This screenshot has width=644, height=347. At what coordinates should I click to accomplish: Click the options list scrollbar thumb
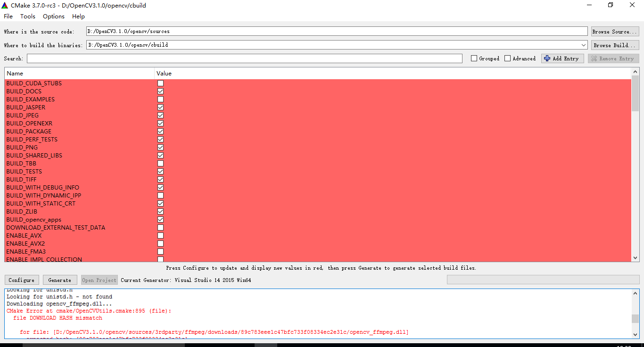point(635,93)
